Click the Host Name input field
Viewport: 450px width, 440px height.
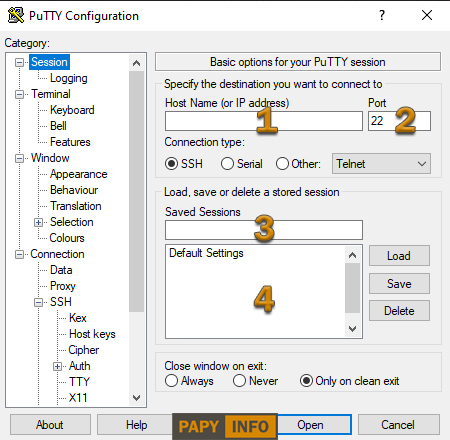pos(264,121)
